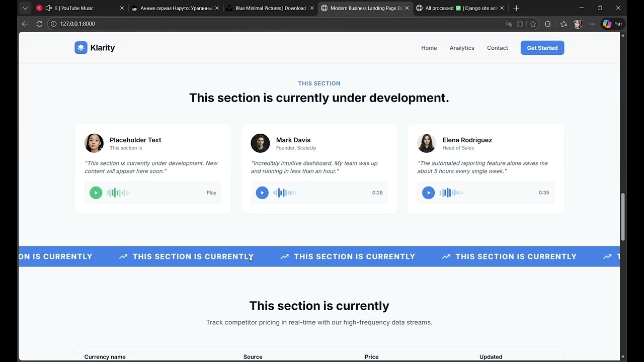
Task: Switch to the YouTube Music tab
Action: (80, 8)
